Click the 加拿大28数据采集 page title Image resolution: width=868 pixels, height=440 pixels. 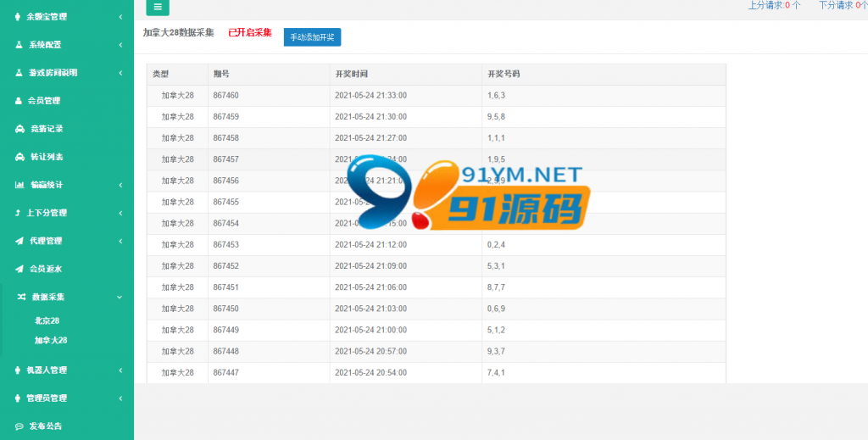pyautogui.click(x=178, y=33)
